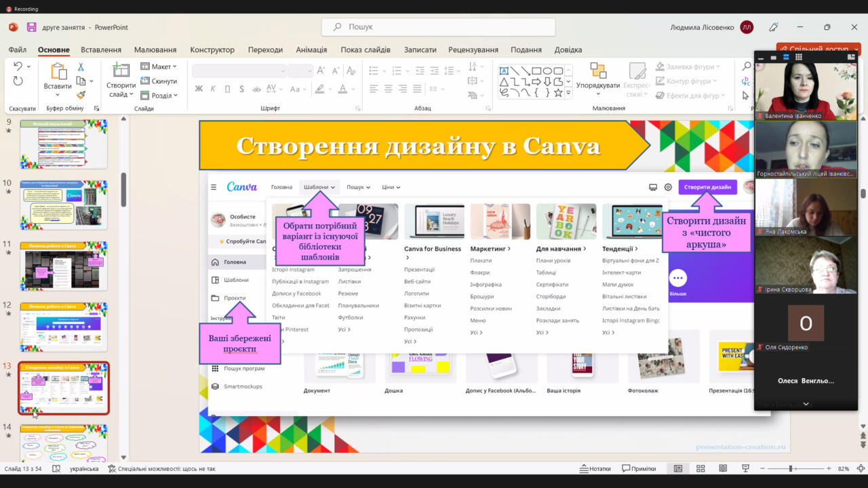Click the Вставити paste clipboard icon

tap(58, 71)
